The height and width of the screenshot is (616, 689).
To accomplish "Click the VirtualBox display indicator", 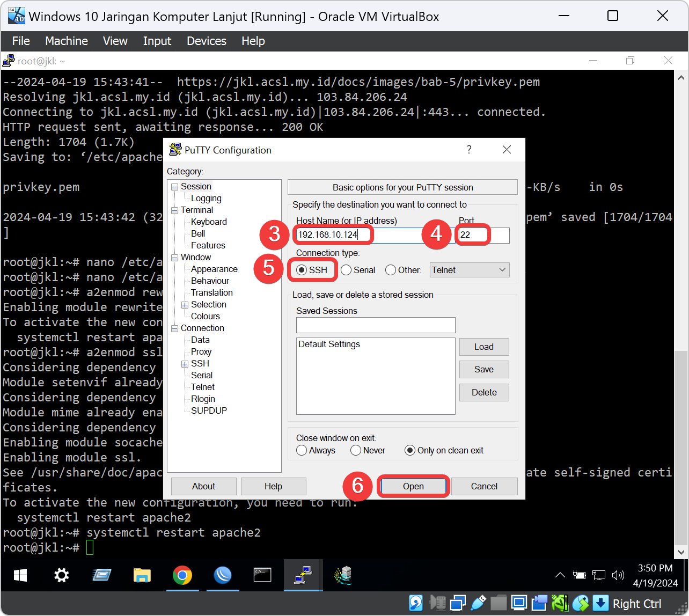I will click(519, 604).
